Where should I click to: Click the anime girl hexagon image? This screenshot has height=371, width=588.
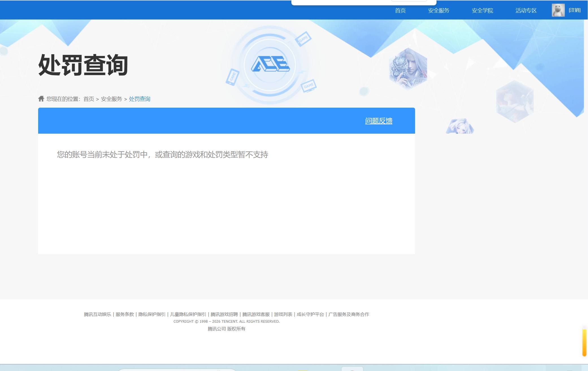coord(460,126)
